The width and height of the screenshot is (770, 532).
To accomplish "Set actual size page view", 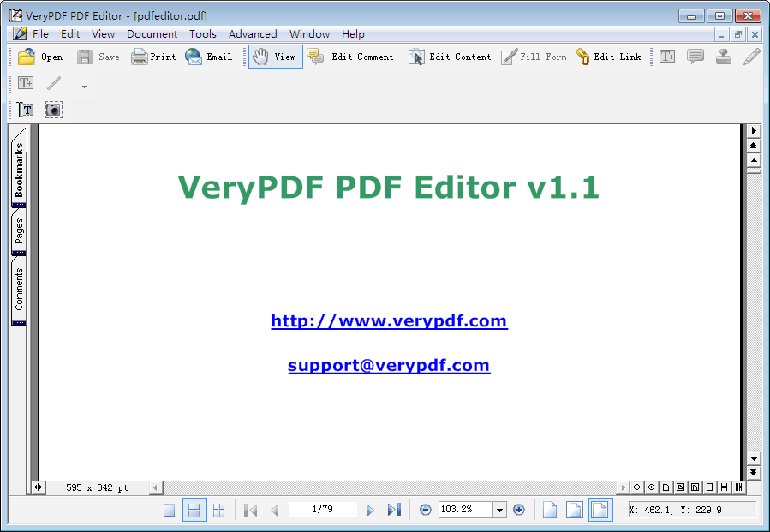I will 550,510.
